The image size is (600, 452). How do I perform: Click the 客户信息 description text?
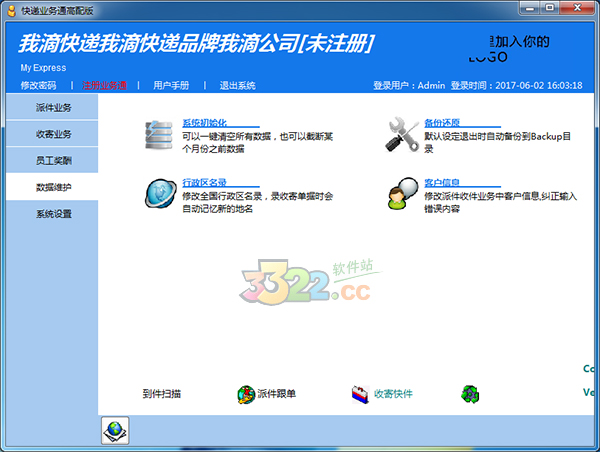(x=501, y=202)
